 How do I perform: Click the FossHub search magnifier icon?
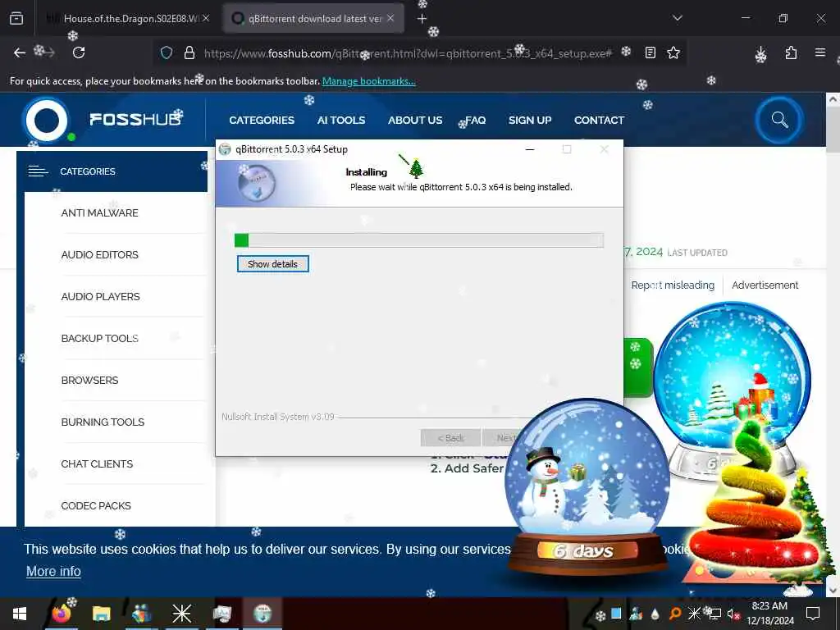click(779, 120)
